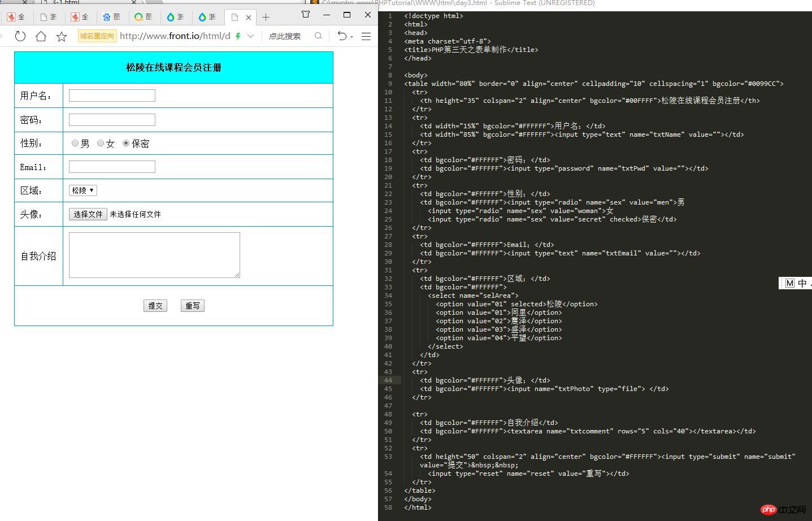This screenshot has height=521, width=812.
Task: Click the <select name="selArea"> code line
Action: (x=473, y=296)
